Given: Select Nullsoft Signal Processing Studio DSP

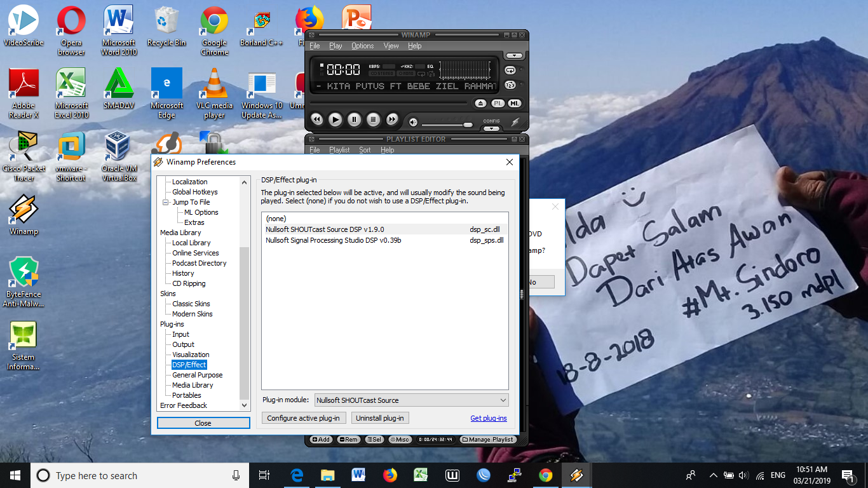Looking at the screenshot, I should (x=384, y=240).
